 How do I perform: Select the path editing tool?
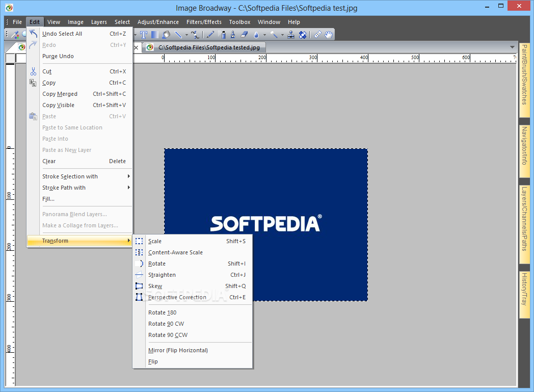[x=195, y=34]
